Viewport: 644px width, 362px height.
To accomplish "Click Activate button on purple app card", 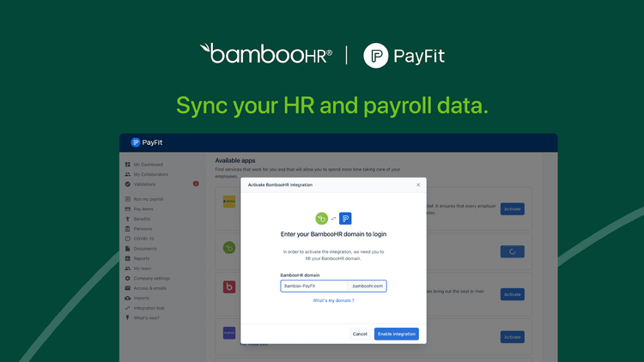I will [512, 337].
